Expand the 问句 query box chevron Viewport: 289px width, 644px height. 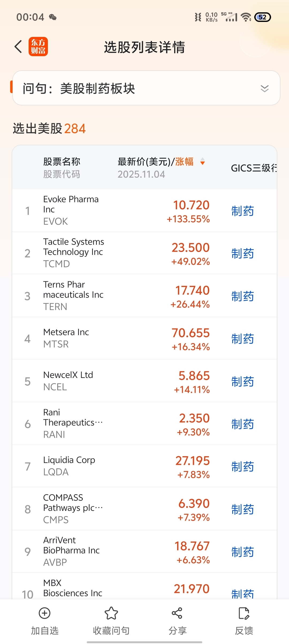[264, 88]
